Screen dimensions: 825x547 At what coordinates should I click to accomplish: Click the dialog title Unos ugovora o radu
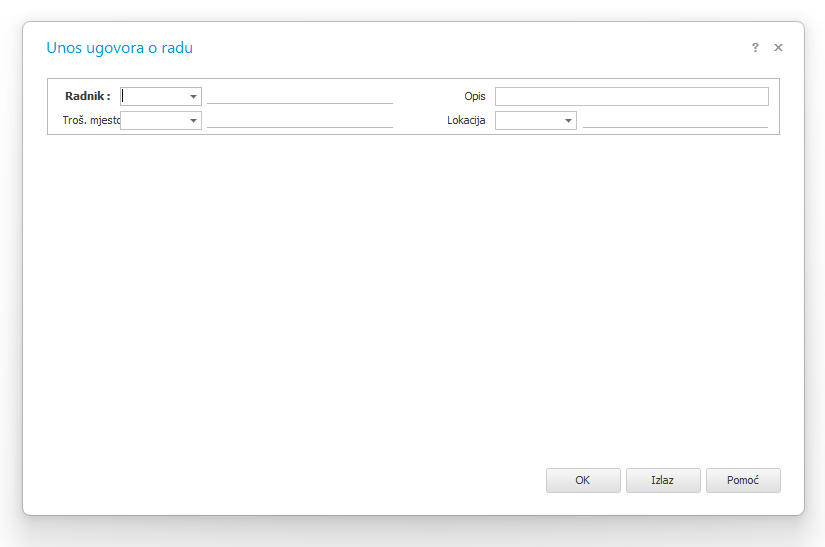click(x=119, y=48)
